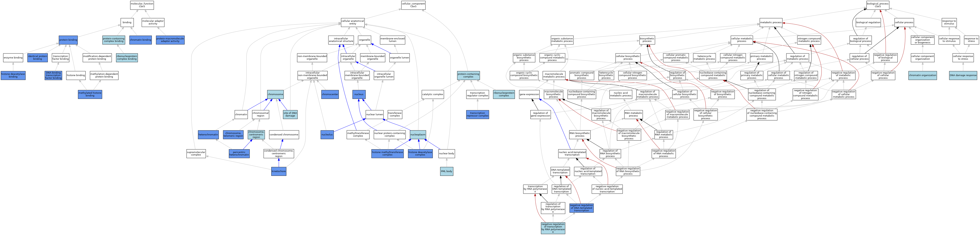Select the regulation of biological process node
The width and height of the screenshot is (980, 235).
coord(861,40)
